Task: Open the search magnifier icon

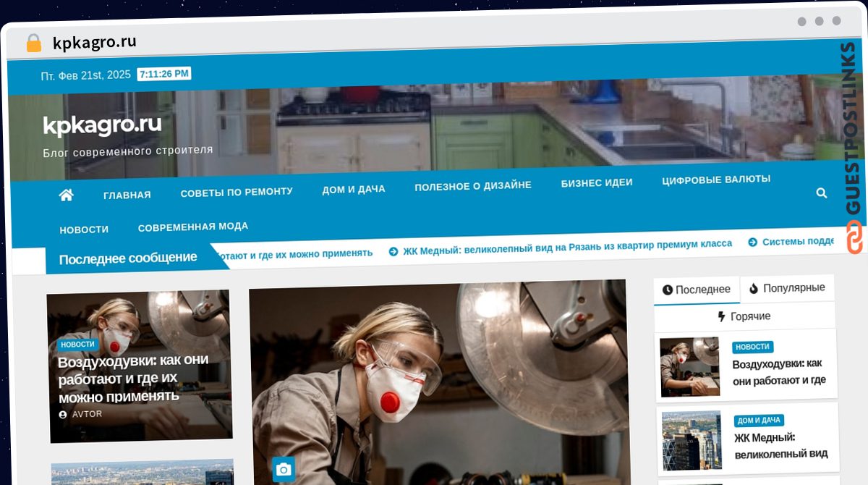Action: coord(822,193)
